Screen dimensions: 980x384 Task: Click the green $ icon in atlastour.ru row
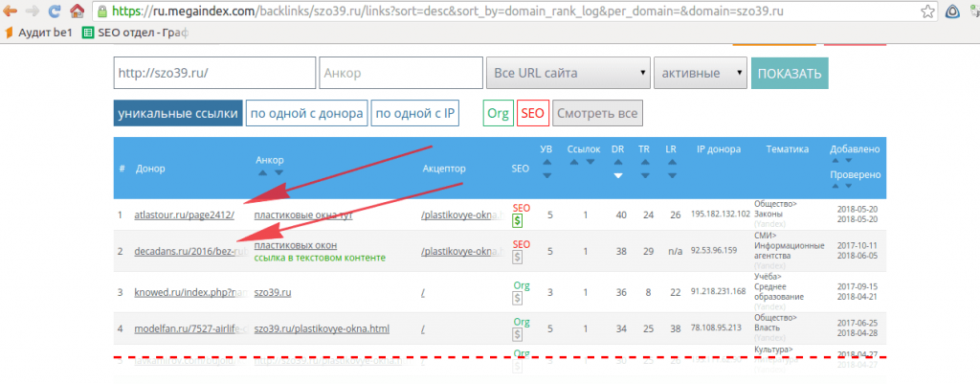point(518,221)
